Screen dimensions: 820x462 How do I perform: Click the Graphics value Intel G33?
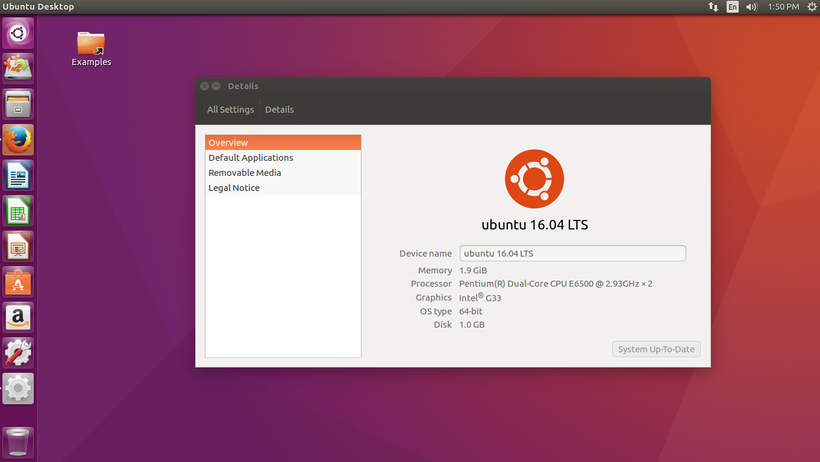tap(480, 297)
